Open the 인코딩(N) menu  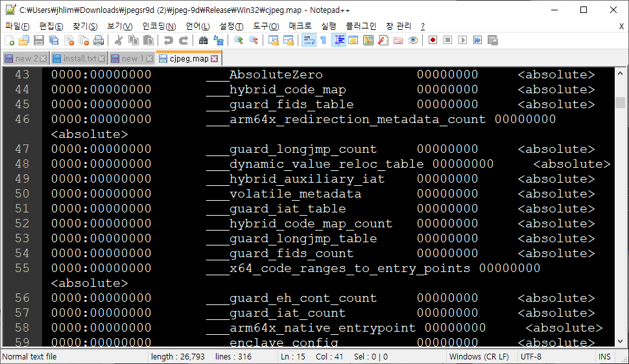click(159, 26)
